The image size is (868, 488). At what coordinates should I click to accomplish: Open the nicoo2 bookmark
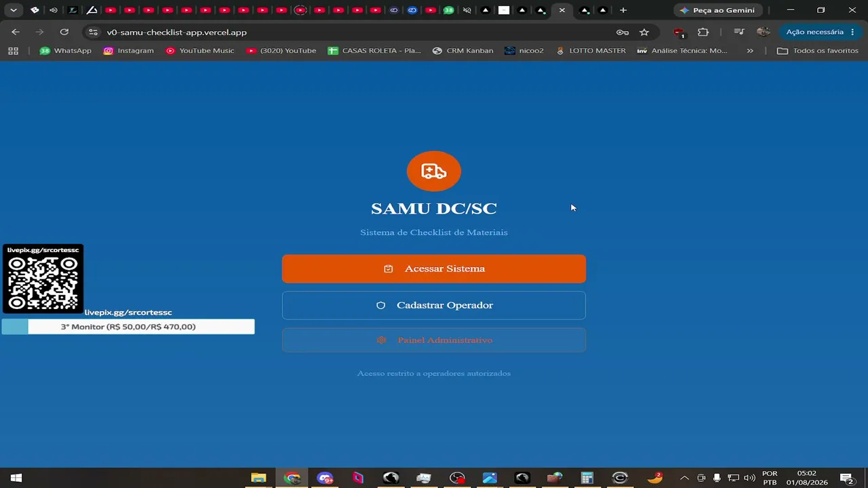click(524, 51)
